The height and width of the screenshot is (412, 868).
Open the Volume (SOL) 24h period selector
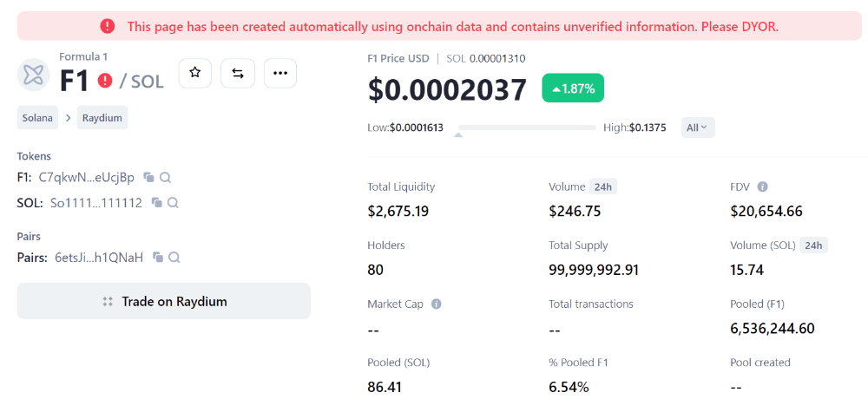click(x=813, y=245)
